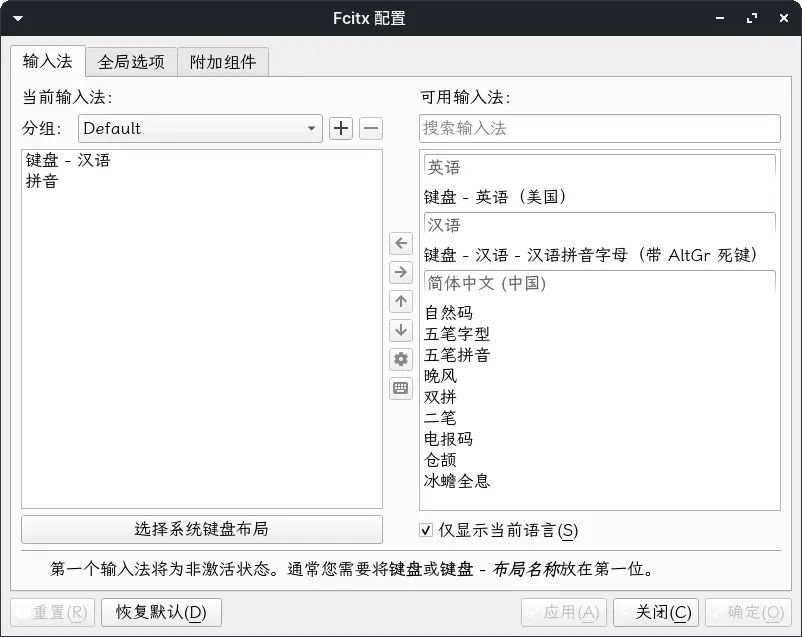Switch to 附加组件 tab
The height and width of the screenshot is (637, 802).
[x=223, y=62]
